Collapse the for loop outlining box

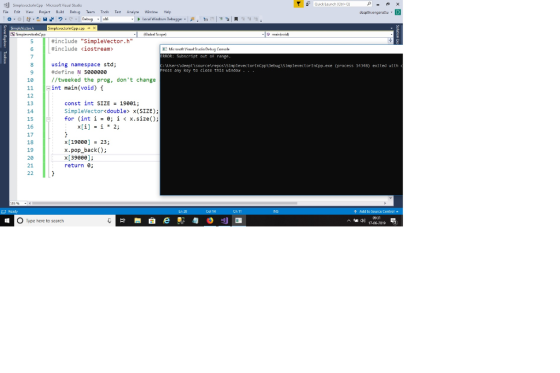coord(48,119)
